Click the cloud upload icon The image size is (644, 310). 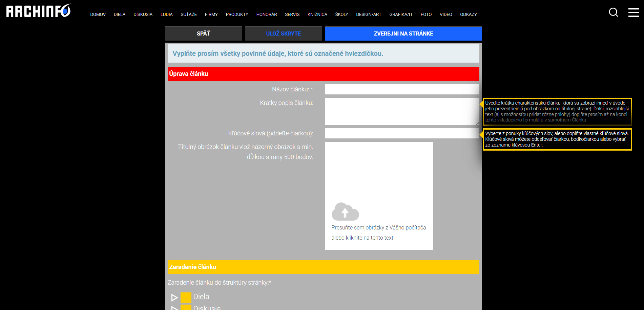(x=345, y=212)
